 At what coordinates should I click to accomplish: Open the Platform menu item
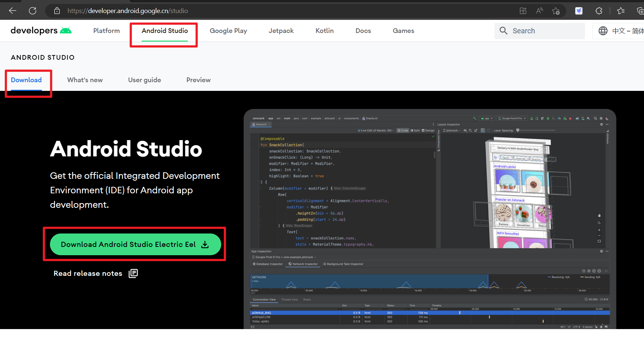pos(106,31)
